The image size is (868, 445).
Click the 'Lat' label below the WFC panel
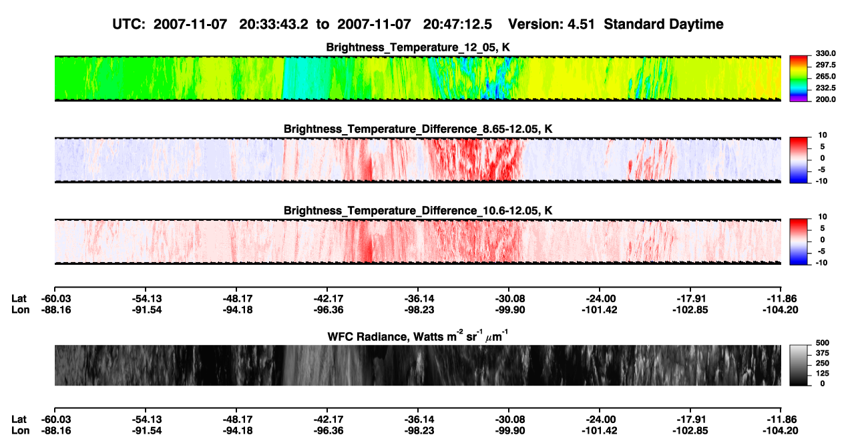point(19,419)
